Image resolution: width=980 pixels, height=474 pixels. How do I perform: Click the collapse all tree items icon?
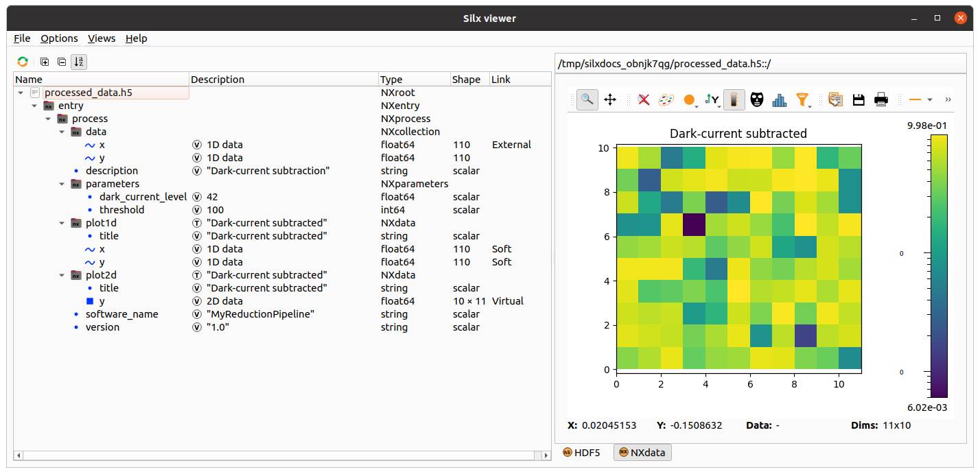pos(62,62)
